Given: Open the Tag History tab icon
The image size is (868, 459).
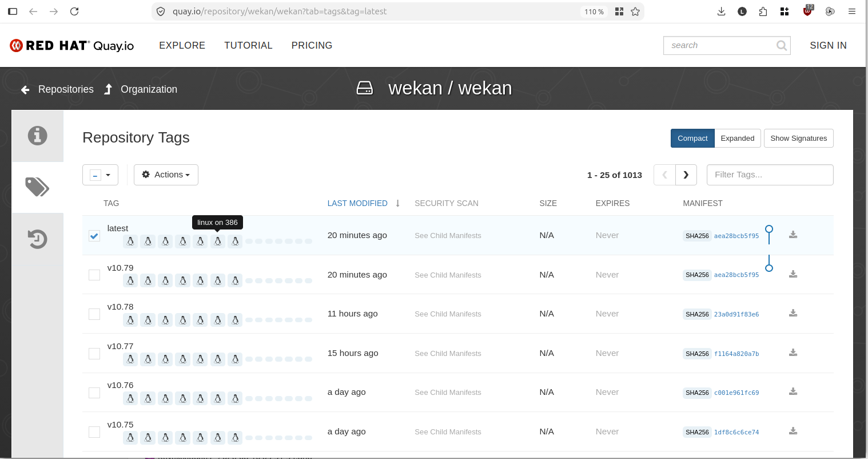Looking at the screenshot, I should tap(38, 239).
